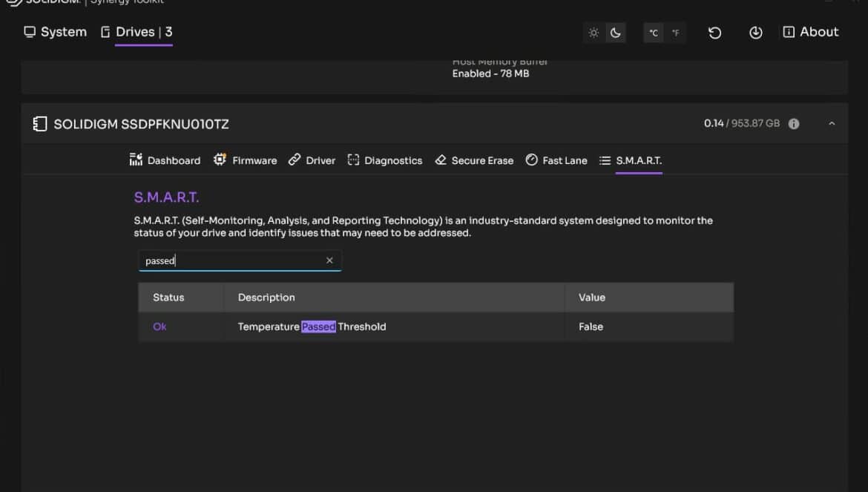868x492 pixels.
Task: Open the Driver tab
Action: (x=312, y=160)
